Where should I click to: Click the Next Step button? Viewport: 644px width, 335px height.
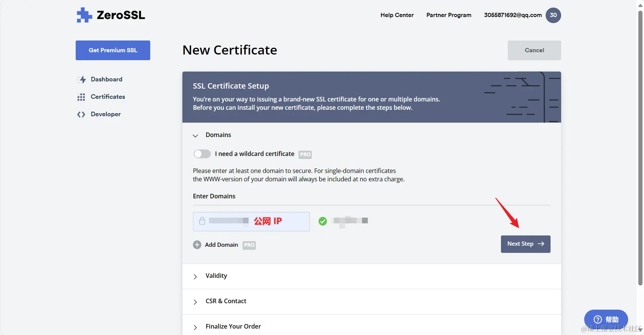coord(526,244)
